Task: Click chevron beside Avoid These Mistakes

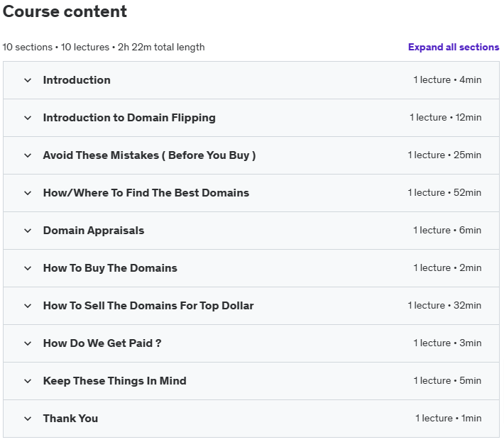Action: click(x=28, y=155)
